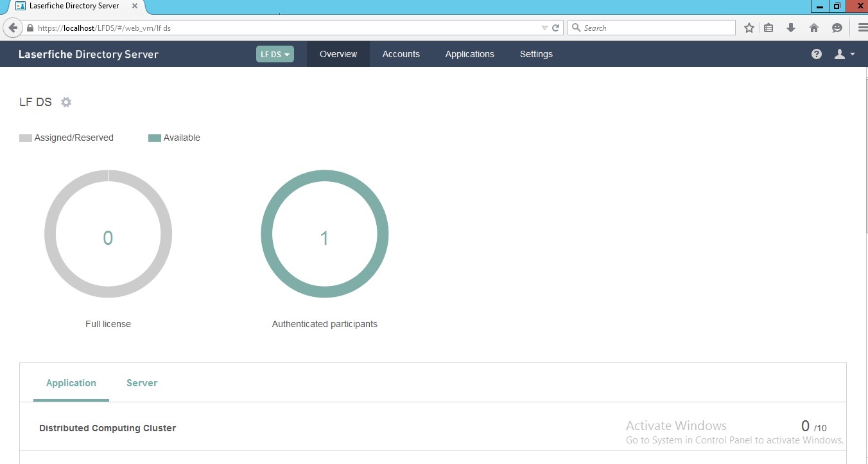Image resolution: width=868 pixels, height=464 pixels.
Task: Open the browser hamburger menu
Action: 862,28
